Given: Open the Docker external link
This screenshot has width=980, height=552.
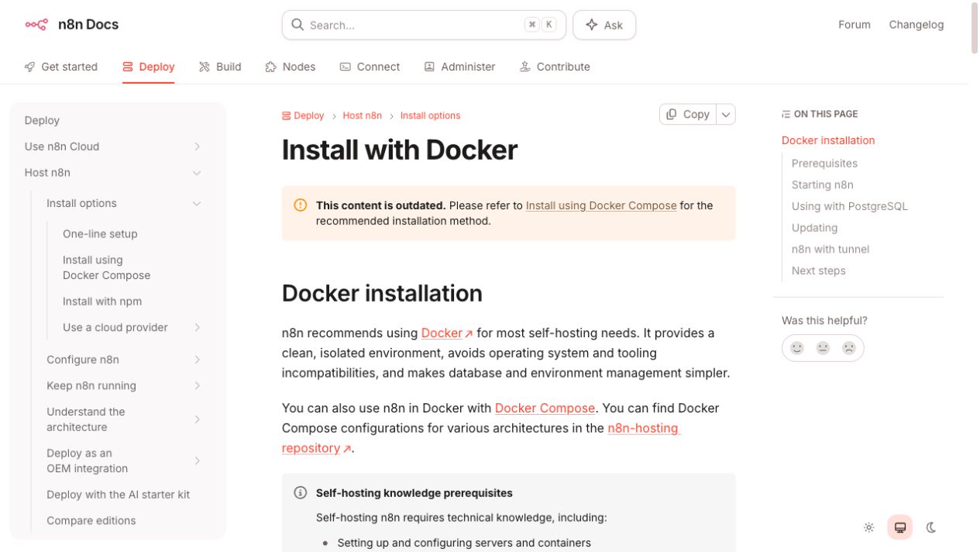Looking at the screenshot, I should click(447, 333).
